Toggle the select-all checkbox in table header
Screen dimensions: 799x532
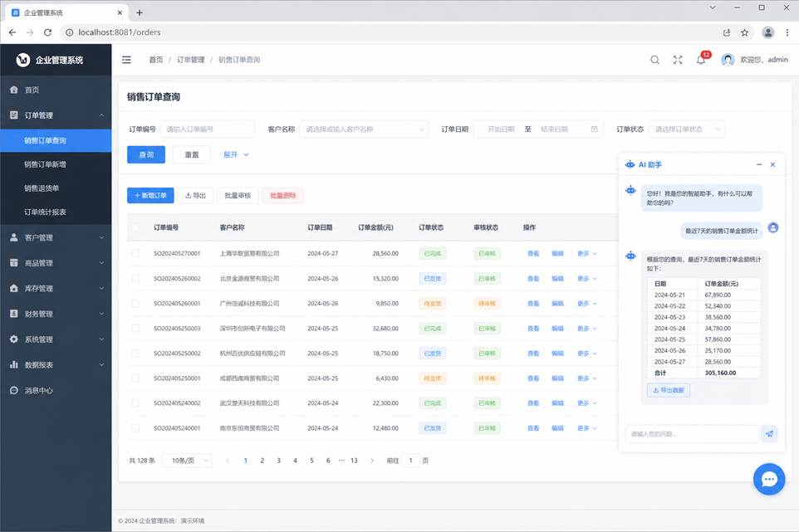[135, 227]
